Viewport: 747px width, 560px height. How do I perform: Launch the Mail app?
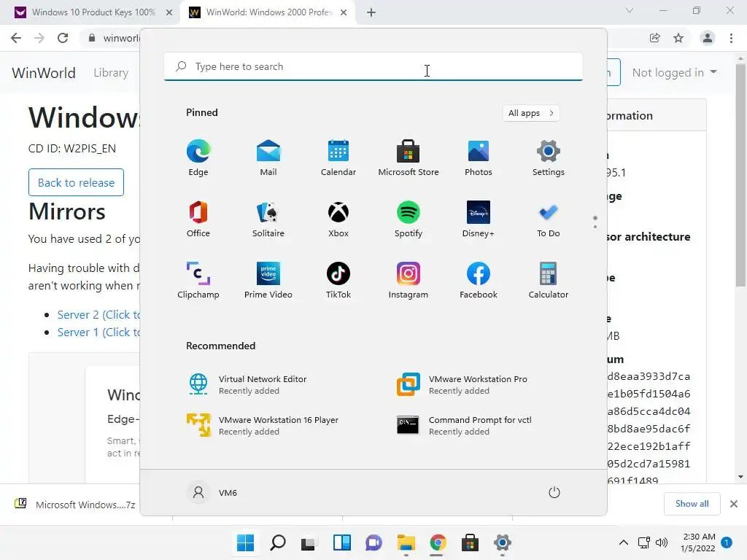[268, 157]
